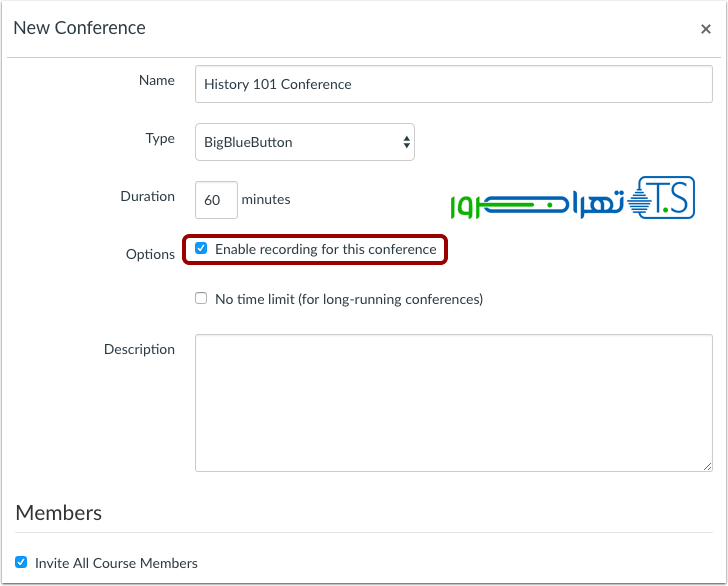The width and height of the screenshot is (728, 586).
Task: Click the green Persian logo text
Action: [535, 204]
